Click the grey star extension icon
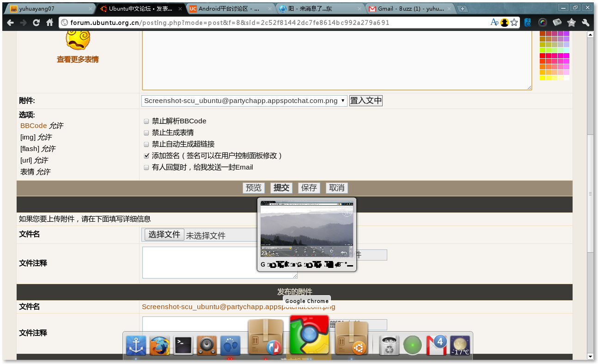The image size is (598, 364). [x=572, y=22]
